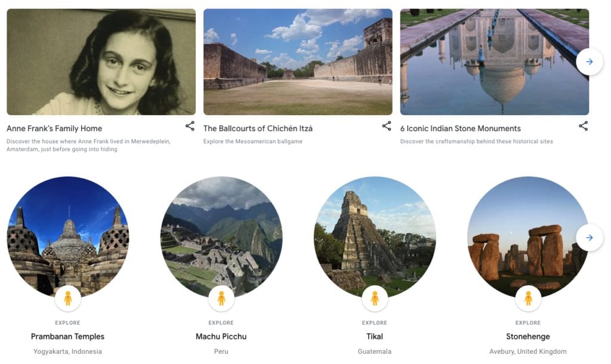Open Street View pegman for Prambanan Temples

(x=67, y=298)
